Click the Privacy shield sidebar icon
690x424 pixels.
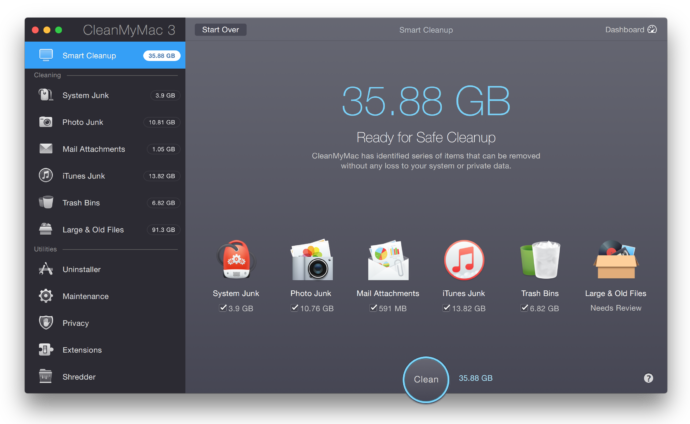coord(46,322)
